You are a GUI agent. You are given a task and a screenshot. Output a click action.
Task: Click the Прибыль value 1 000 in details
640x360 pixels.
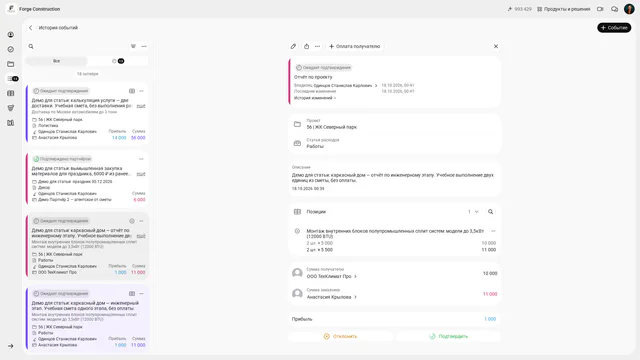(490, 319)
